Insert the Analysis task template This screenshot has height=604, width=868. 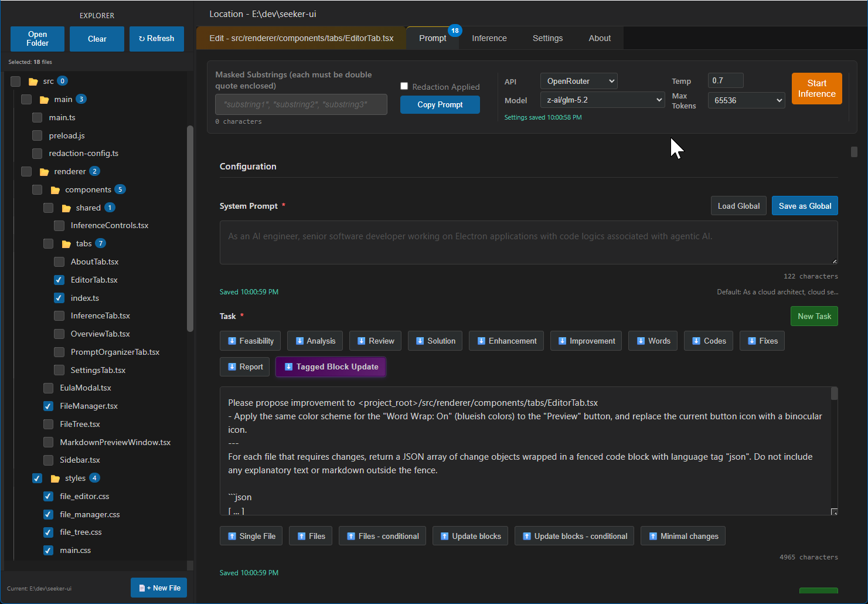(315, 341)
